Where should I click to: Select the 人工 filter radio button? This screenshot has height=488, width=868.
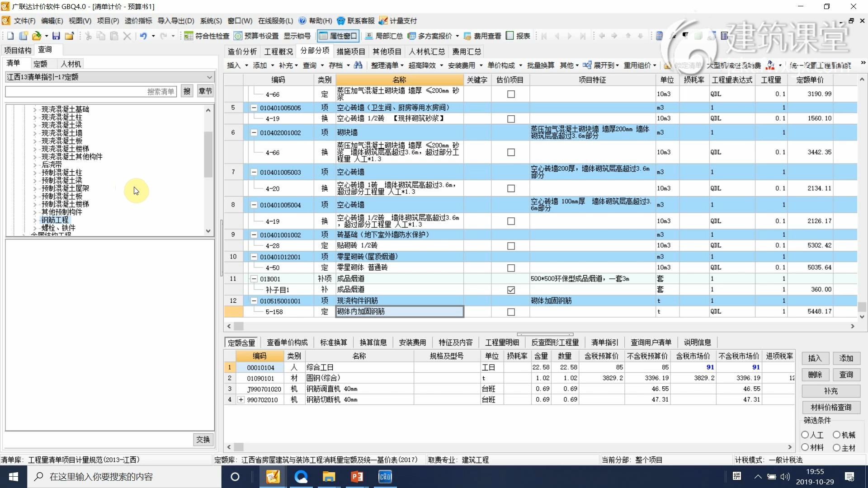805,435
